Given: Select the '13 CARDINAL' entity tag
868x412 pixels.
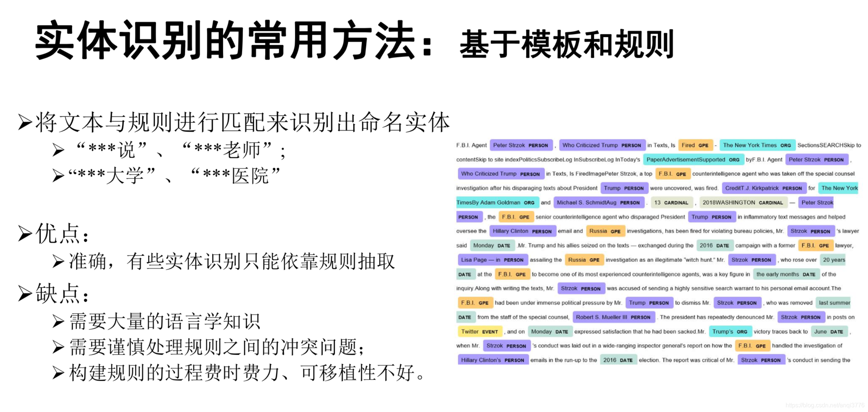Looking at the screenshot, I should click(x=671, y=202).
